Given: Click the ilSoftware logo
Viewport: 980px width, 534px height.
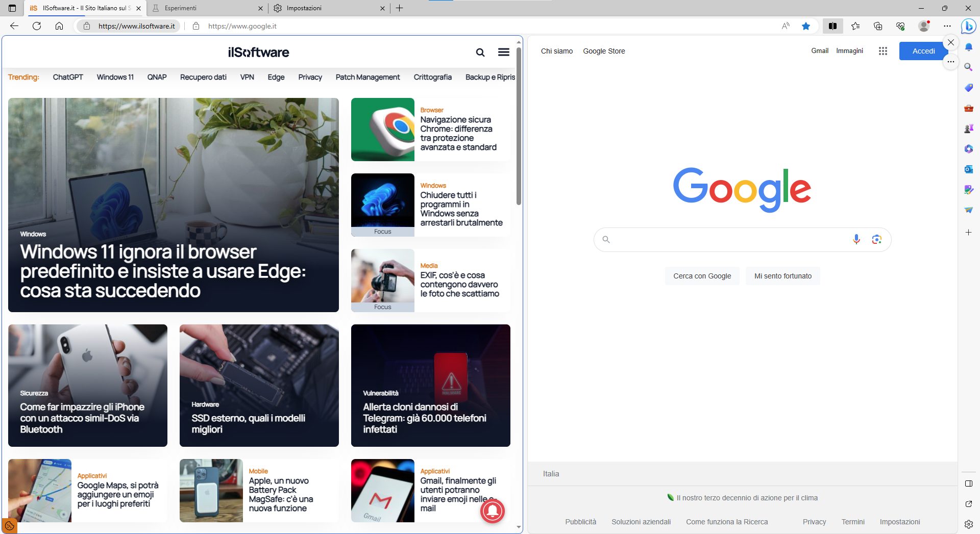Looking at the screenshot, I should [258, 52].
